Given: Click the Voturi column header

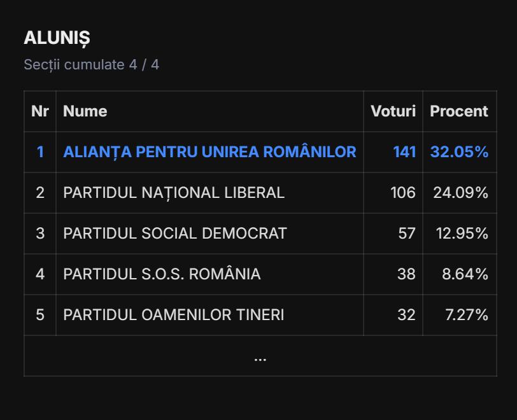Looking at the screenshot, I should 393,111.
